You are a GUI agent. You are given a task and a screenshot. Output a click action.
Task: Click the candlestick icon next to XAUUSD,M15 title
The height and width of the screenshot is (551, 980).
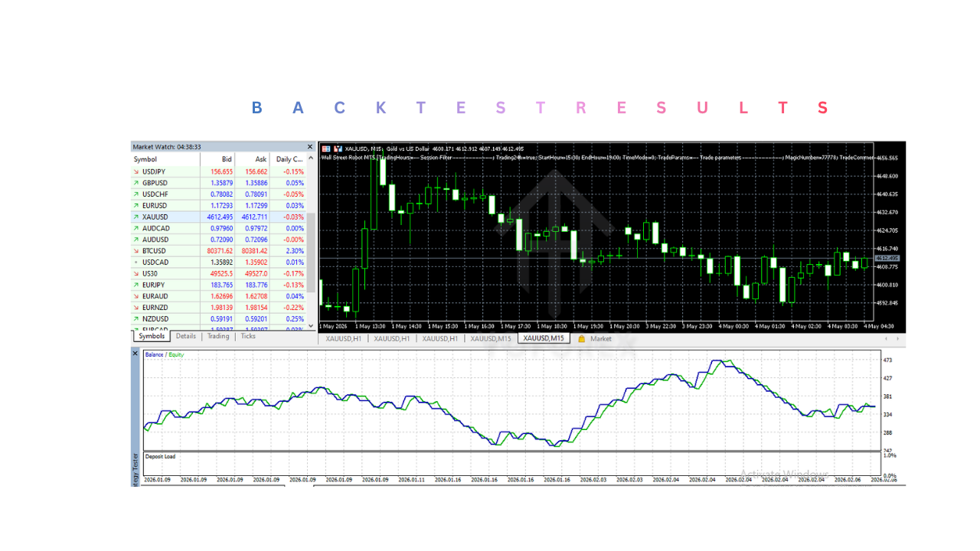coord(338,148)
